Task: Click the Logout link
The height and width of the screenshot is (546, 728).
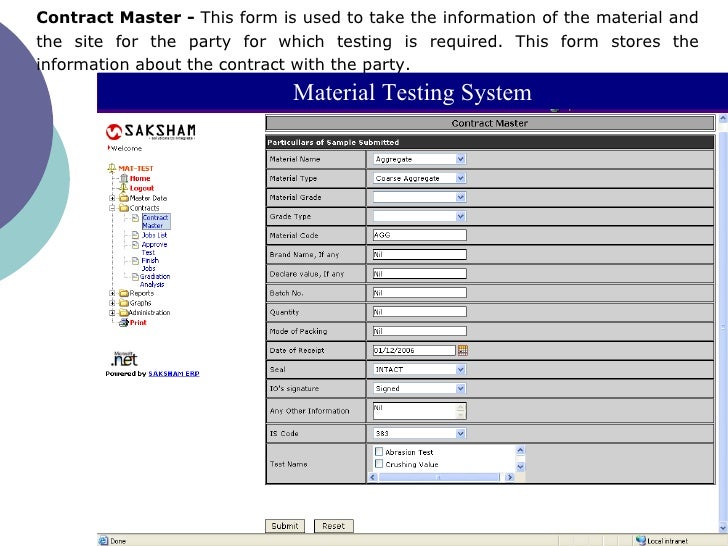Action: (x=142, y=188)
